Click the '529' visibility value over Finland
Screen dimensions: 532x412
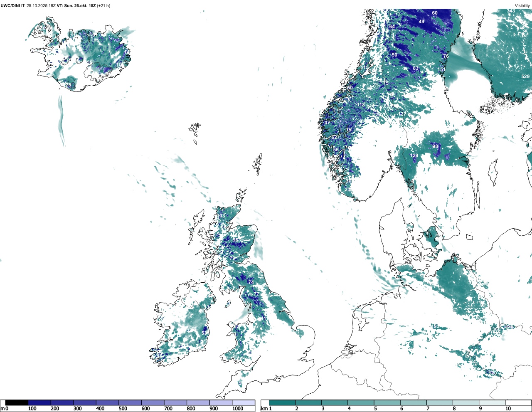[525, 76]
